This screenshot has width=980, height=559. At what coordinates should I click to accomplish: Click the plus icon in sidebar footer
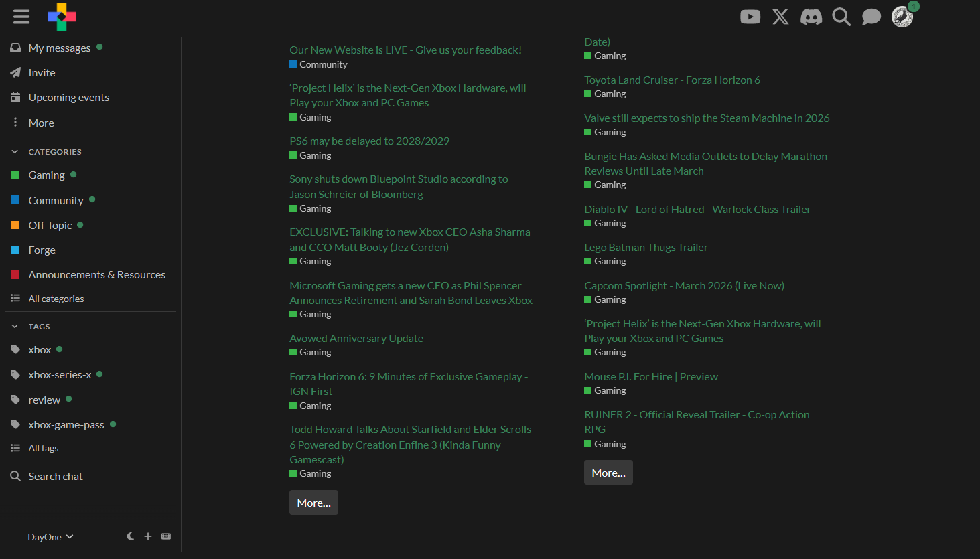pos(148,536)
